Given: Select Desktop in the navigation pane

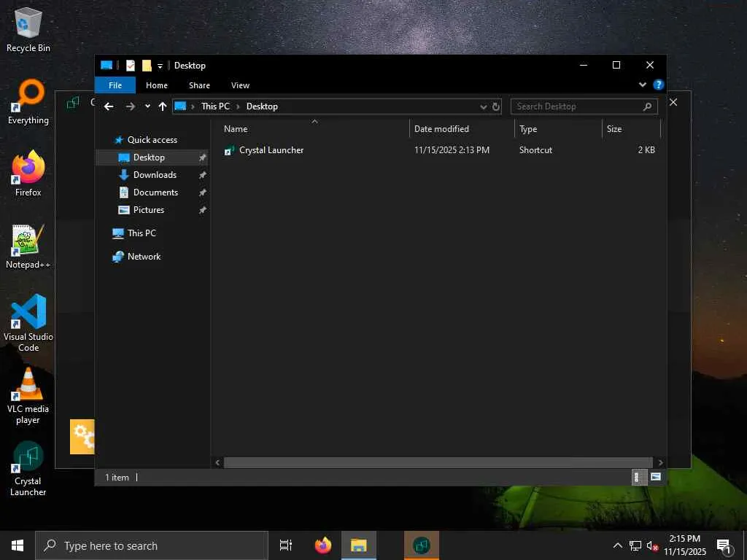Looking at the screenshot, I should point(152,157).
